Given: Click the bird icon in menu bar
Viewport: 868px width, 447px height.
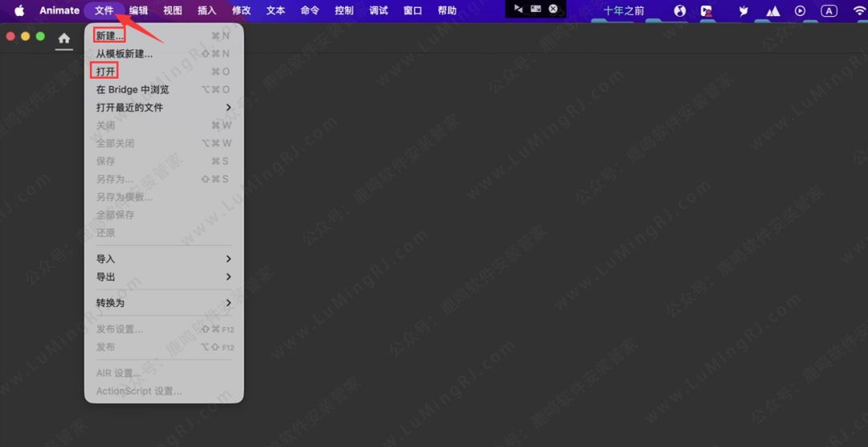Looking at the screenshot, I should 743,10.
